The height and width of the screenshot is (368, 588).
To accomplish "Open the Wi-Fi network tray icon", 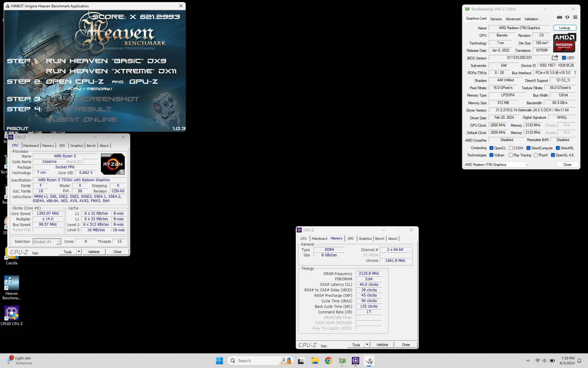I will (x=537, y=361).
